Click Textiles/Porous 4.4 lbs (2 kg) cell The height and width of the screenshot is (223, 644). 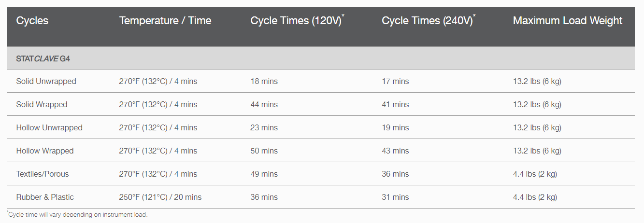[535, 174]
